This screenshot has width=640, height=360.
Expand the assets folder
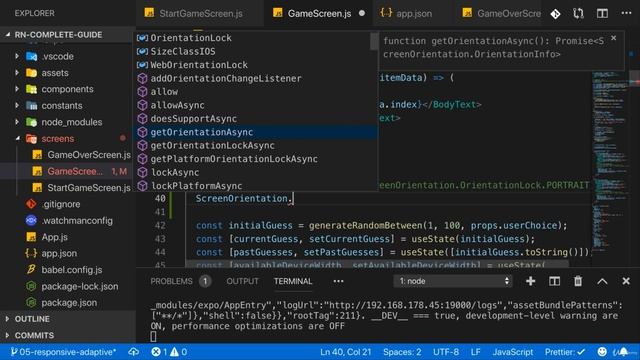(68, 73)
